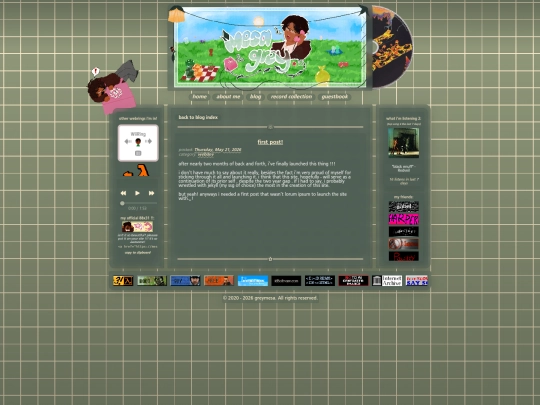Screen dimensions: 540x405
Task: Open the pink graffiti friend button
Action: 404,219
